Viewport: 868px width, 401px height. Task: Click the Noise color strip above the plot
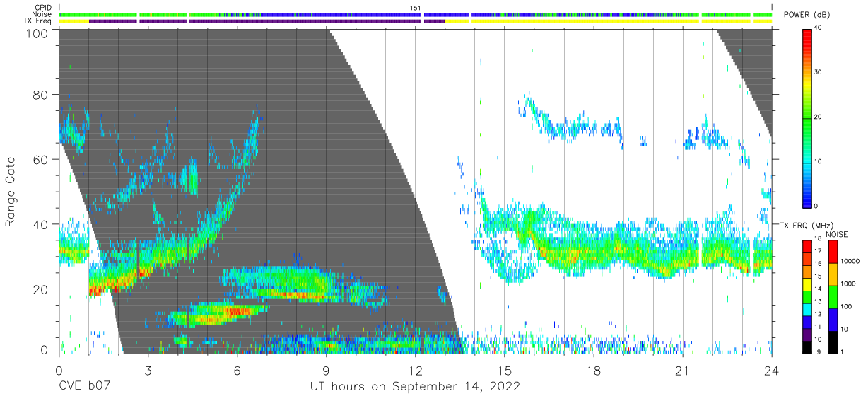point(416,14)
